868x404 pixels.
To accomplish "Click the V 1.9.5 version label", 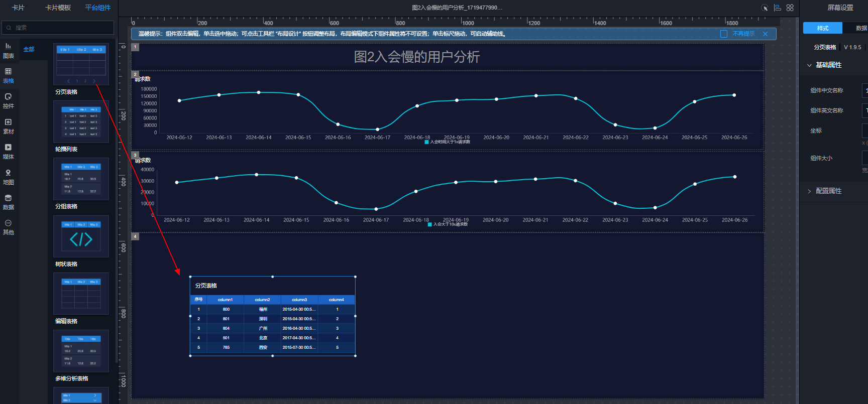I will pos(852,47).
